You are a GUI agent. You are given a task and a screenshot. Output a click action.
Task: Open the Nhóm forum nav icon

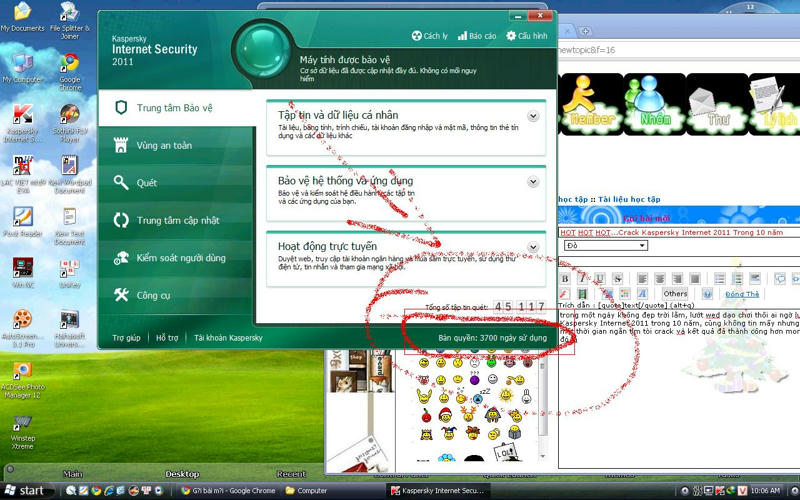coord(655,104)
